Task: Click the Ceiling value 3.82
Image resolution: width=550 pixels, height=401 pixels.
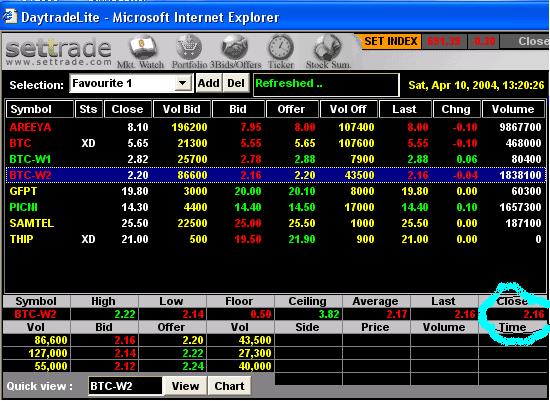Action: tap(329, 314)
